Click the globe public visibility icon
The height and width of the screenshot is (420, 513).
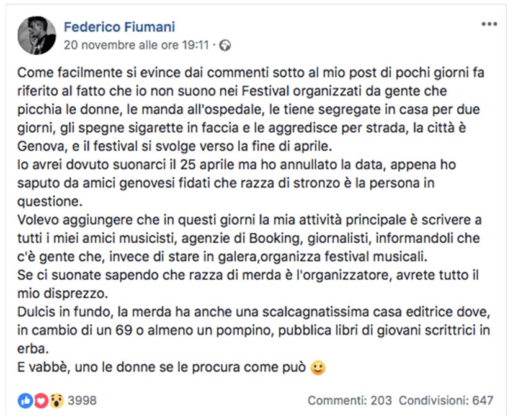[x=225, y=45]
